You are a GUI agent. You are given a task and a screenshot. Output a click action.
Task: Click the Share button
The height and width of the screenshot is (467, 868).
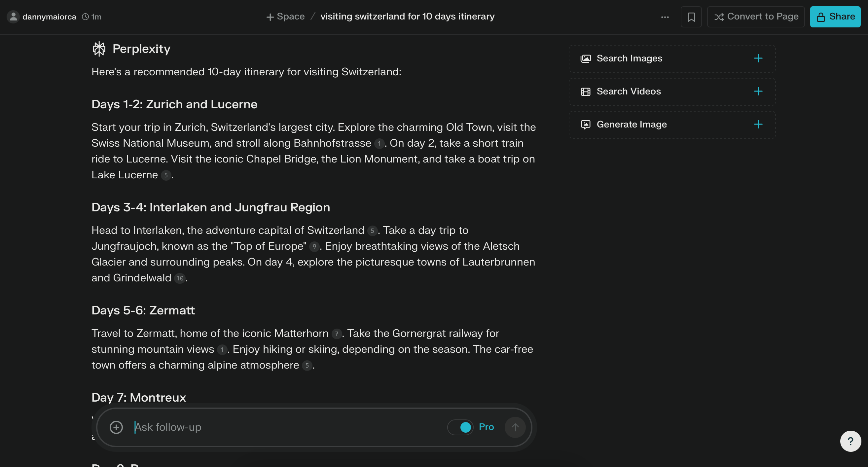coord(836,17)
